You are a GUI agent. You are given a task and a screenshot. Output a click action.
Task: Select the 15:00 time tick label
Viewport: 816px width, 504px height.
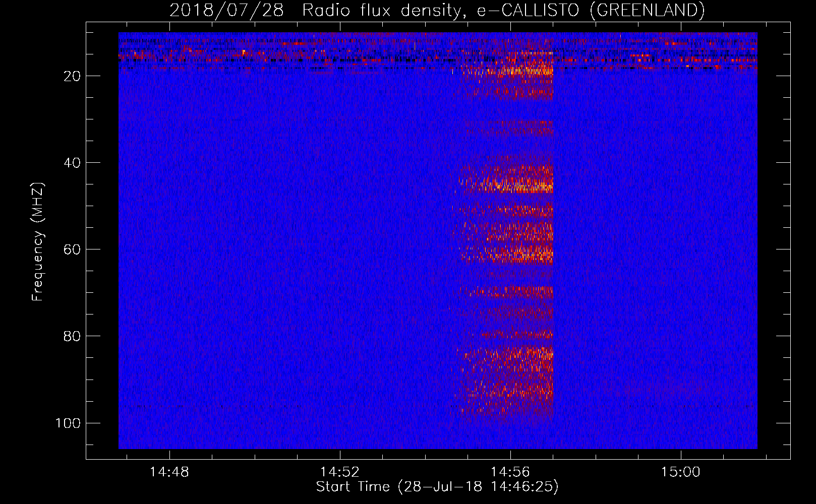click(681, 472)
